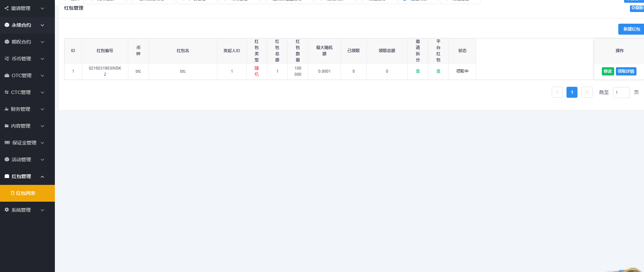Click the 跳至 page number input

(x=621, y=92)
